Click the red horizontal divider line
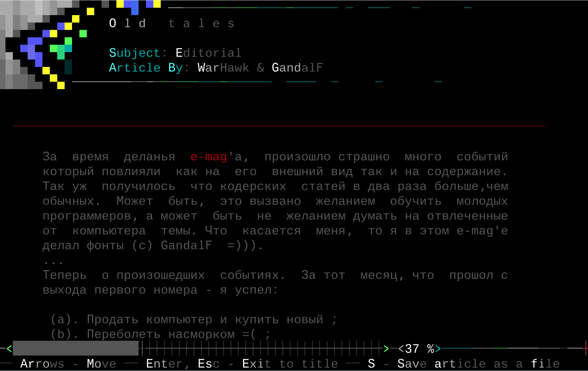Screen dimensions: 588x371 [x=279, y=126]
